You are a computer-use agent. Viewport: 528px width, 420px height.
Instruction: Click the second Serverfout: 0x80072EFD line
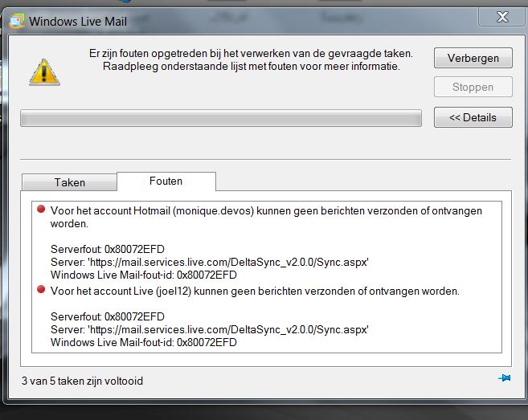coord(108,316)
